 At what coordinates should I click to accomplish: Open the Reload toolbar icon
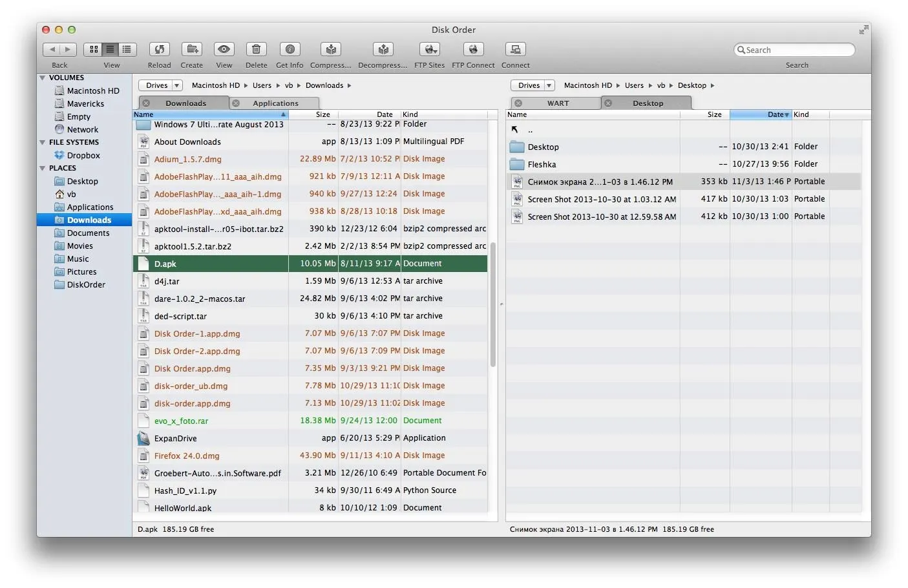coord(159,50)
